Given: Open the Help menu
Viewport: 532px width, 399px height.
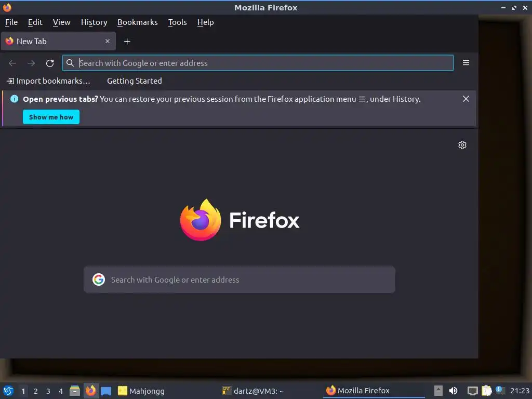Looking at the screenshot, I should [x=205, y=22].
